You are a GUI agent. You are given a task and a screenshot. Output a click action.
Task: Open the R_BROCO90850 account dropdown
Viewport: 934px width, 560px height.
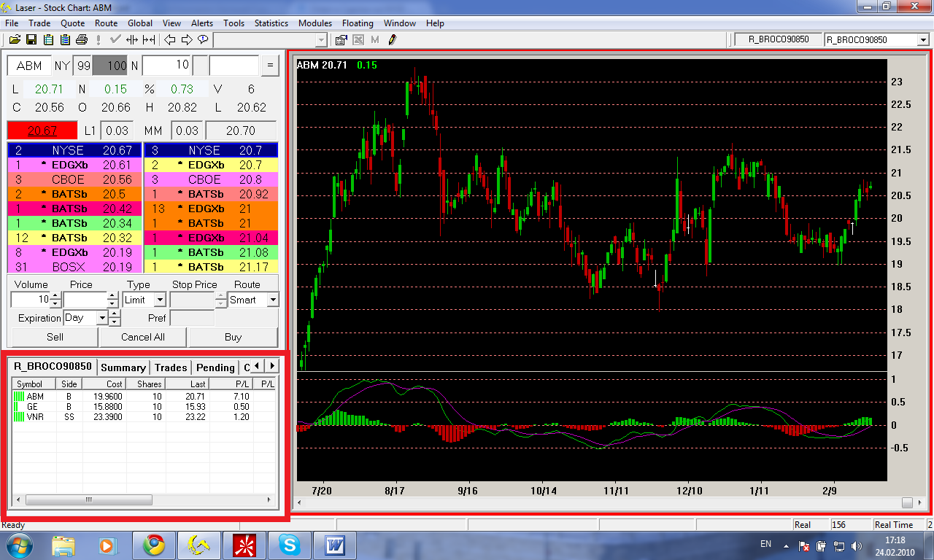tap(922, 39)
